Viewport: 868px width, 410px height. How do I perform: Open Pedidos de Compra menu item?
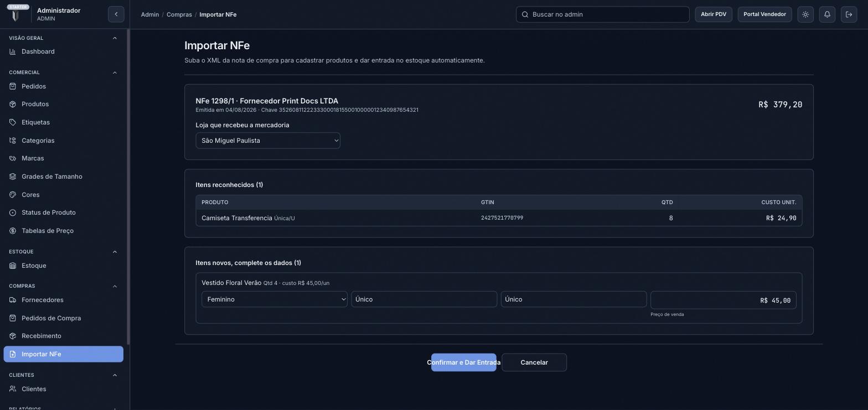(x=64, y=318)
